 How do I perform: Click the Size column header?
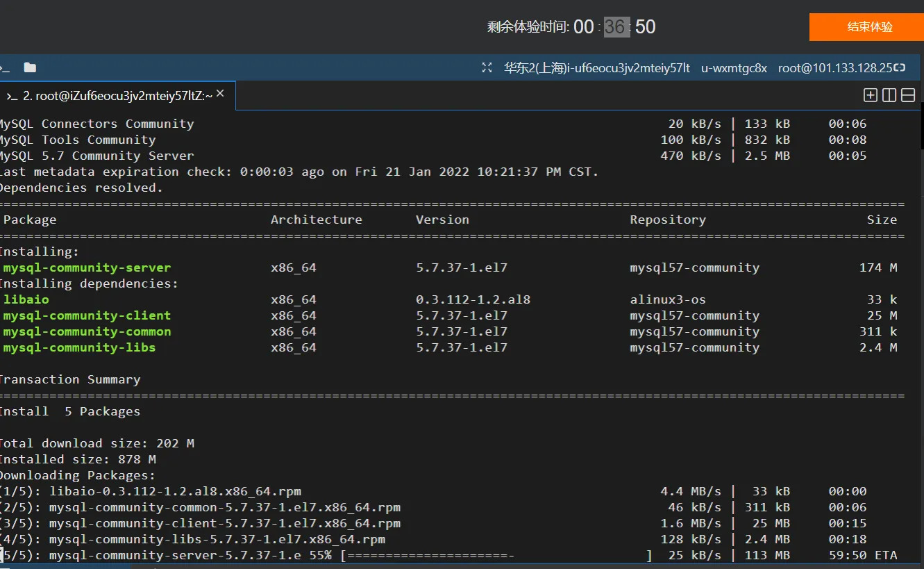point(882,220)
